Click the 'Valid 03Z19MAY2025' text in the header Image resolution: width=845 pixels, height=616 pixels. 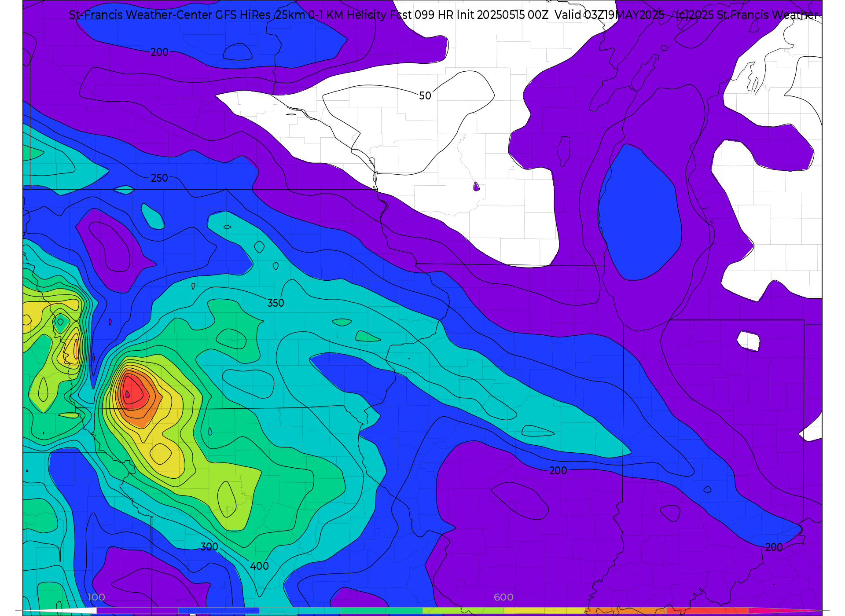click(609, 15)
